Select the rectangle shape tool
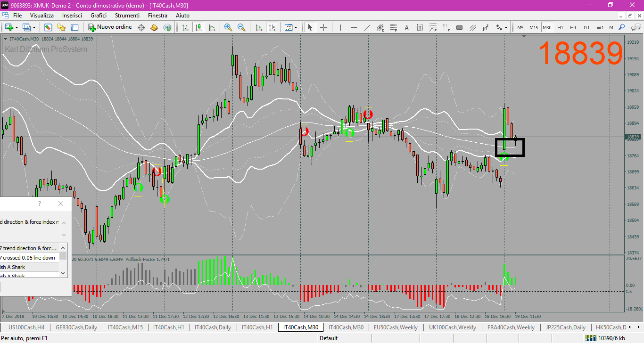 click(459, 27)
